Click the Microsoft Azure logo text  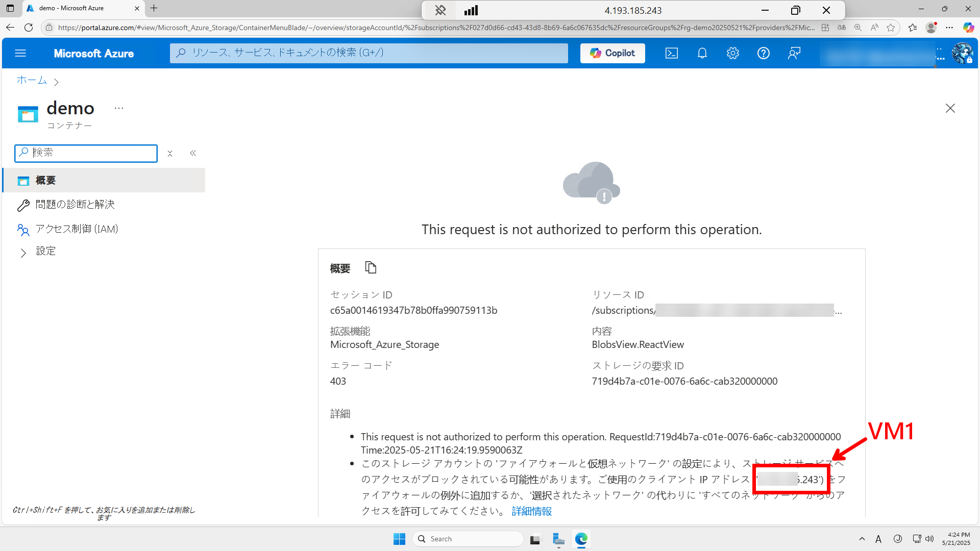coord(94,54)
